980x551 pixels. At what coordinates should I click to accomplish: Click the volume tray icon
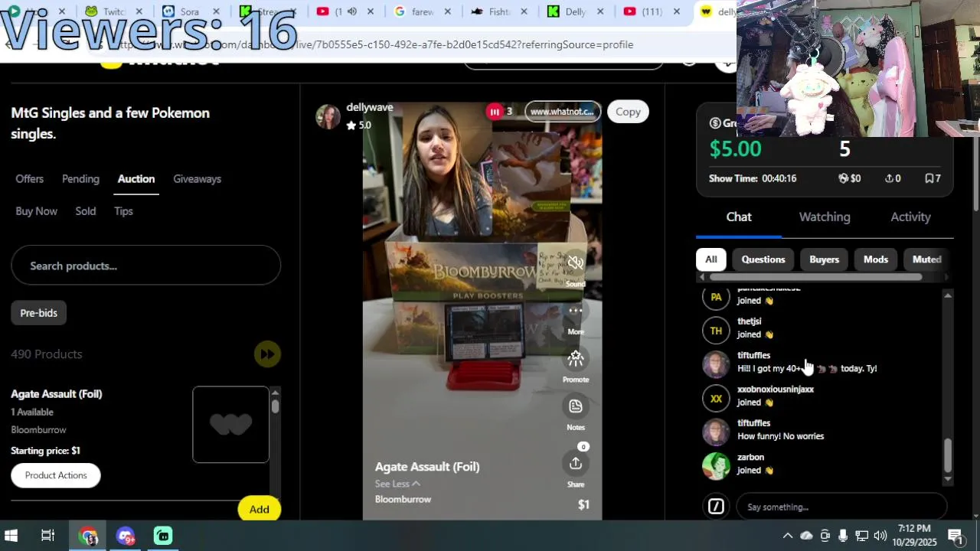(880, 536)
